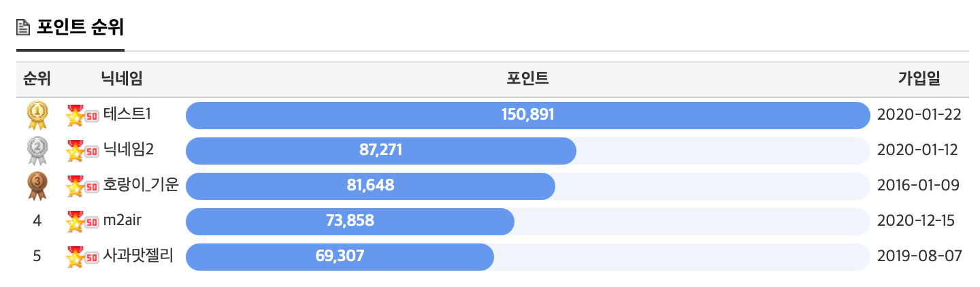Click the silver second-place medal icon
This screenshot has width=980, height=287.
37,150
